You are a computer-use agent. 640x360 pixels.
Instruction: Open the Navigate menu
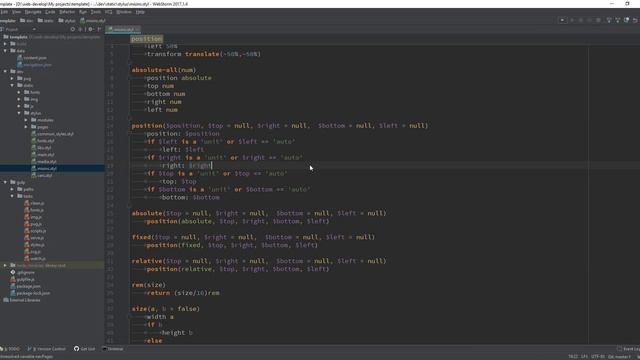[33, 12]
